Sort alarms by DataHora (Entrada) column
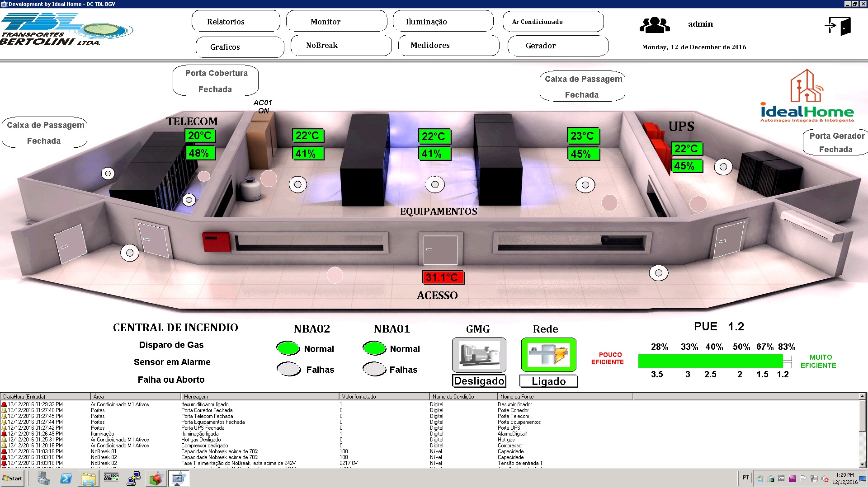This screenshot has height=488, width=868. click(45, 396)
